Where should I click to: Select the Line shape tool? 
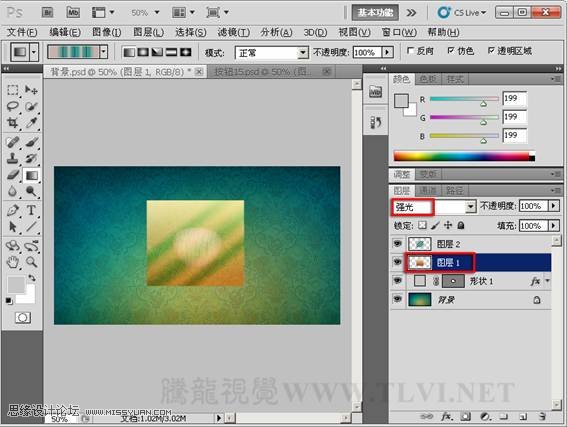click(x=31, y=227)
